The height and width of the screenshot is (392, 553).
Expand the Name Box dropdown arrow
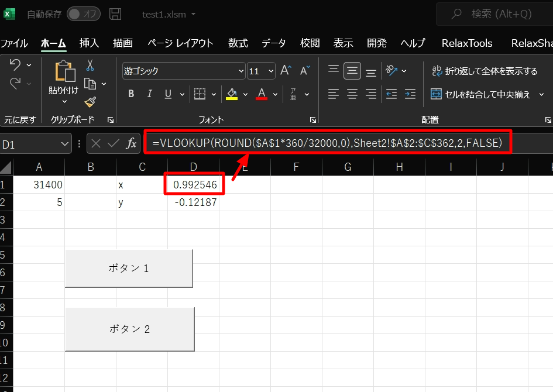pyautogui.click(x=64, y=144)
